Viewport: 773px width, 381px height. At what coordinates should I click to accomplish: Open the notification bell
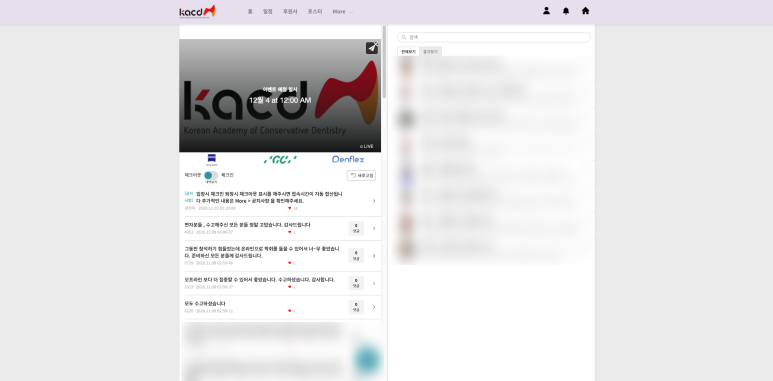click(x=566, y=11)
